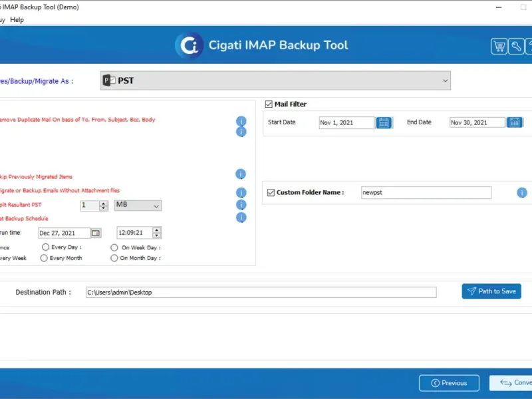Click the shopping cart buy icon

pos(499,46)
